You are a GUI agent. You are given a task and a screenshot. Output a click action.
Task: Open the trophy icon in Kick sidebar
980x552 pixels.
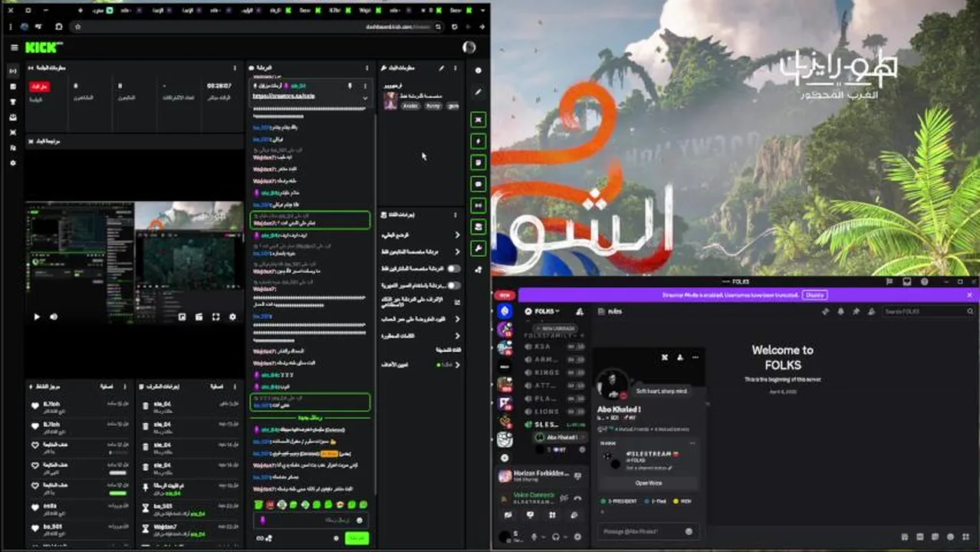[x=12, y=102]
